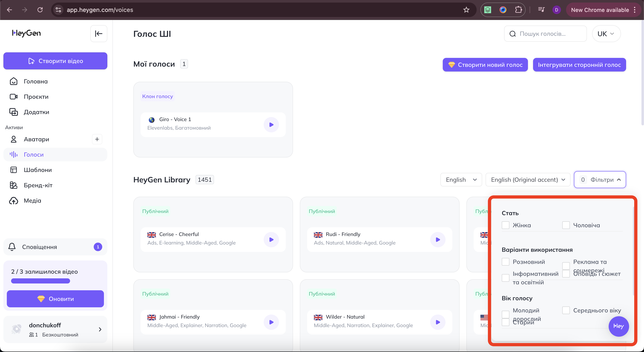Click the HeyGen logo
The image size is (644, 352).
coord(26,33)
